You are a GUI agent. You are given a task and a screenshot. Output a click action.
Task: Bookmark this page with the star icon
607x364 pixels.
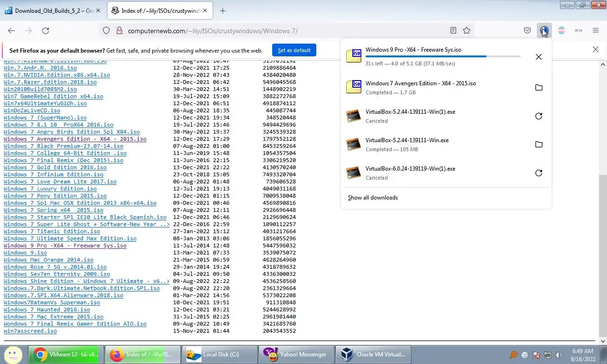pos(467,30)
